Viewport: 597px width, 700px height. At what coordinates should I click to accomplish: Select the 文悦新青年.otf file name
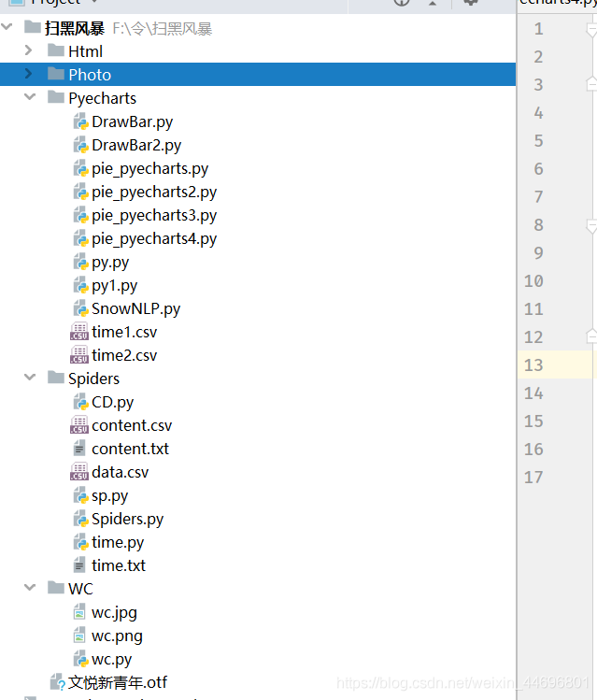click(118, 682)
